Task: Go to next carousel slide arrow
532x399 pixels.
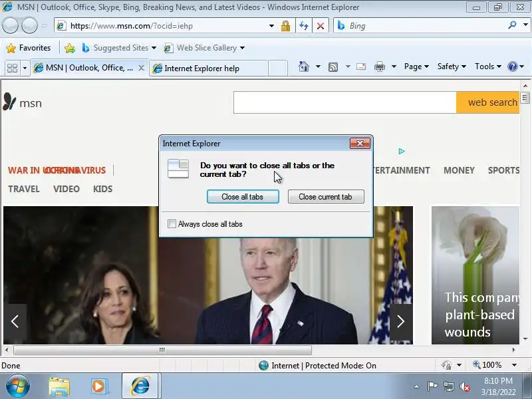Action: (x=401, y=321)
